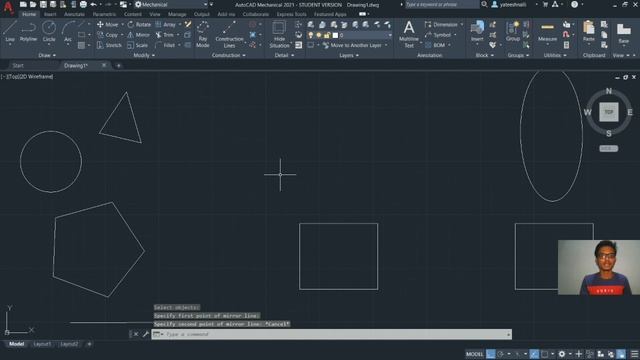Toggle polar tracking in the status bar

pos(501,354)
